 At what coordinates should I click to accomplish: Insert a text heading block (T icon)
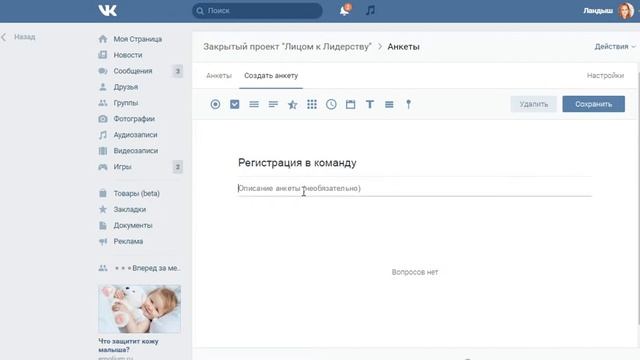pyautogui.click(x=370, y=104)
